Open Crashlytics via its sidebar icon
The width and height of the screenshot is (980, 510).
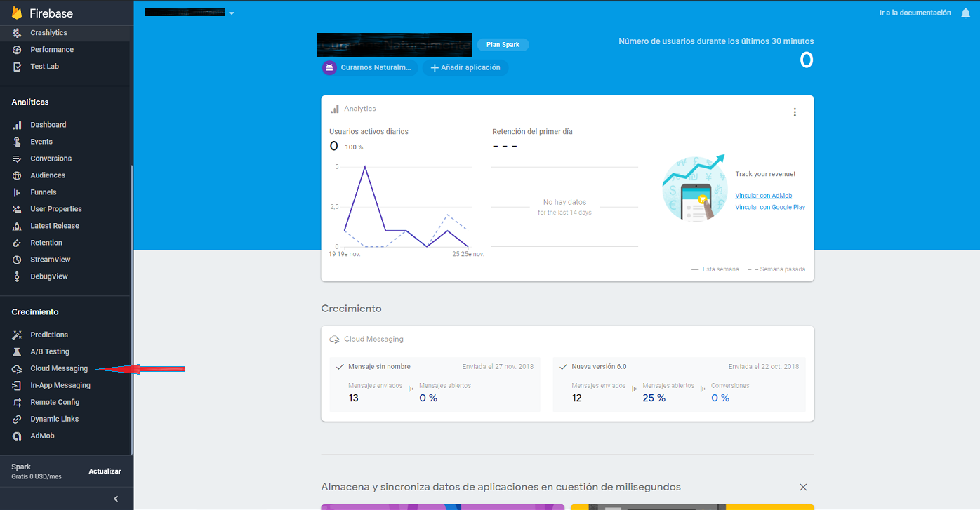coord(18,33)
